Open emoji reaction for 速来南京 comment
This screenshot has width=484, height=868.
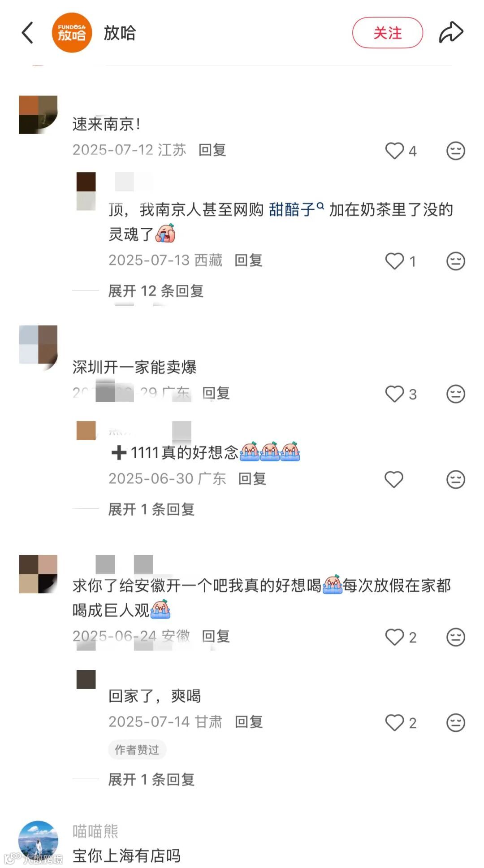pos(456,151)
